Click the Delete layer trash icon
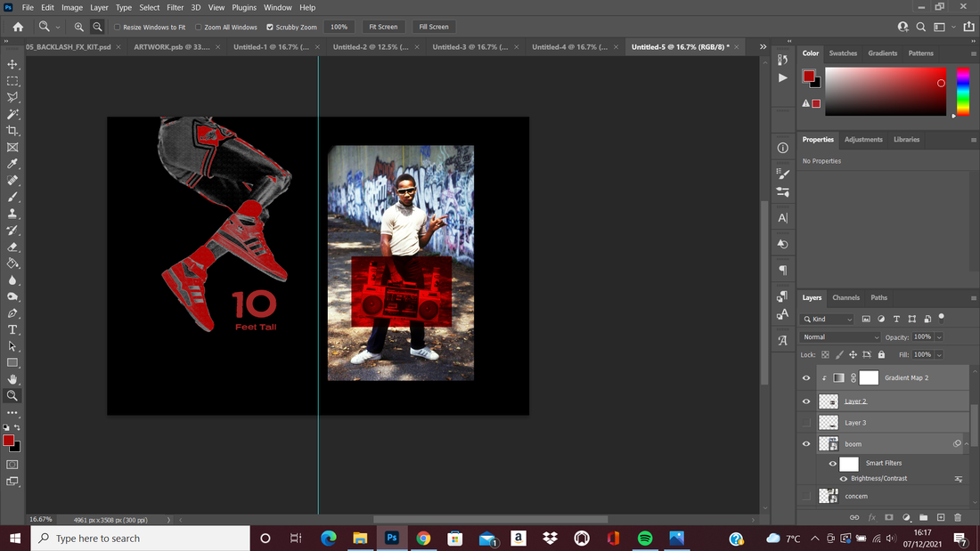980x551 pixels. pyautogui.click(x=958, y=517)
